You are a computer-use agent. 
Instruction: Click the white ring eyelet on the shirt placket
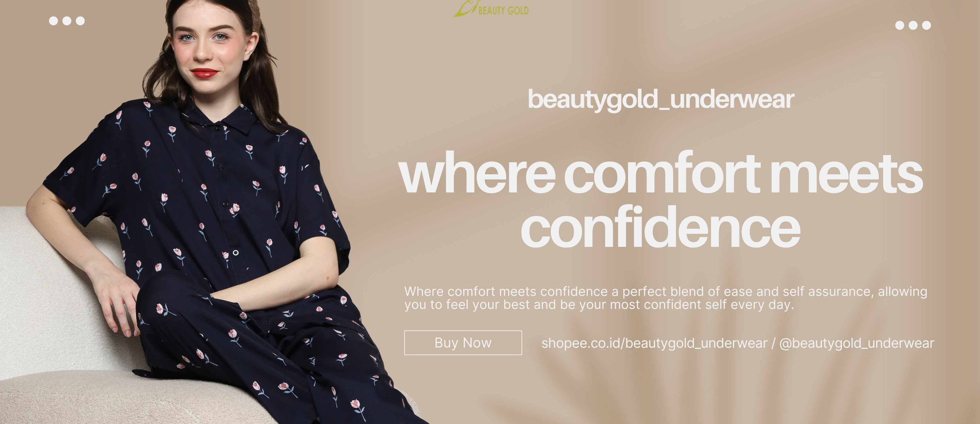click(x=235, y=253)
